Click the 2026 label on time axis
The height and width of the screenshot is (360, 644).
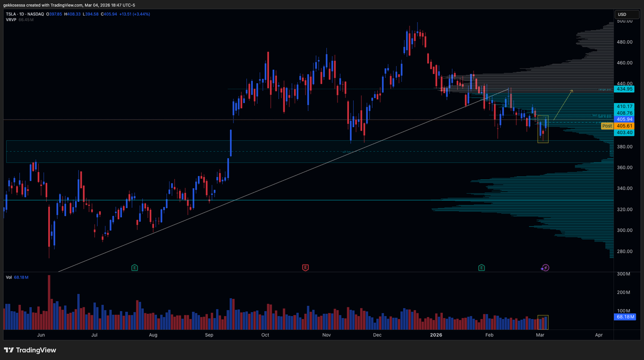pyautogui.click(x=436, y=335)
